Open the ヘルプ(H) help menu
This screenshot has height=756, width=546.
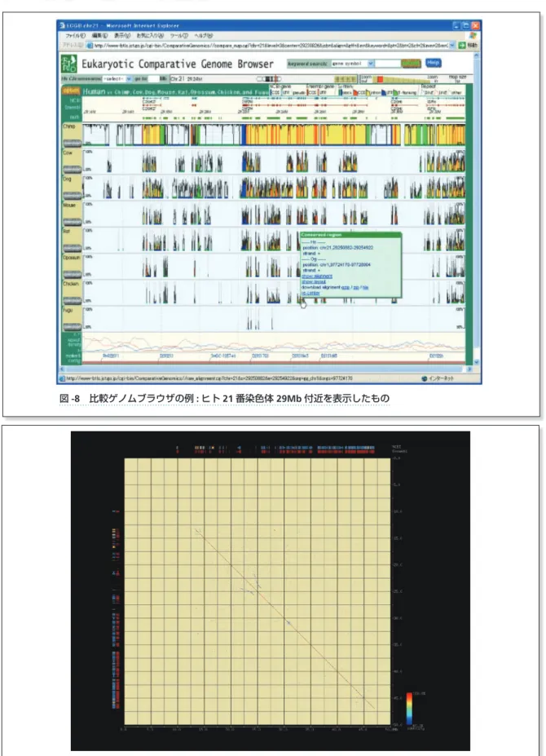click(x=204, y=36)
